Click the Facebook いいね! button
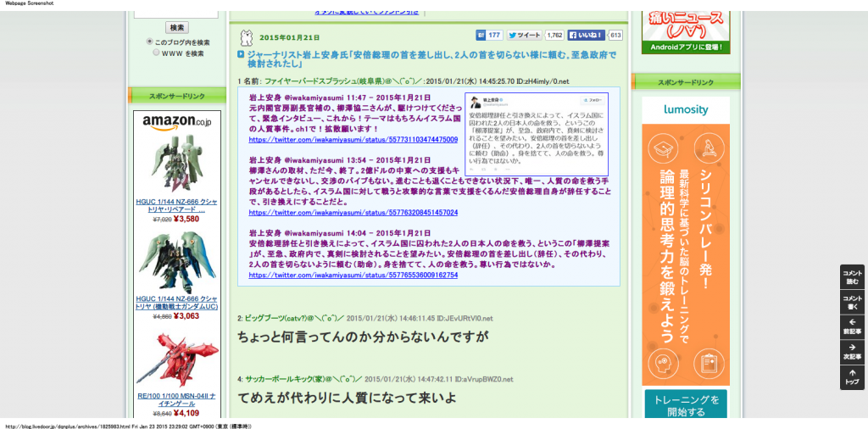The image size is (868, 429). [587, 35]
